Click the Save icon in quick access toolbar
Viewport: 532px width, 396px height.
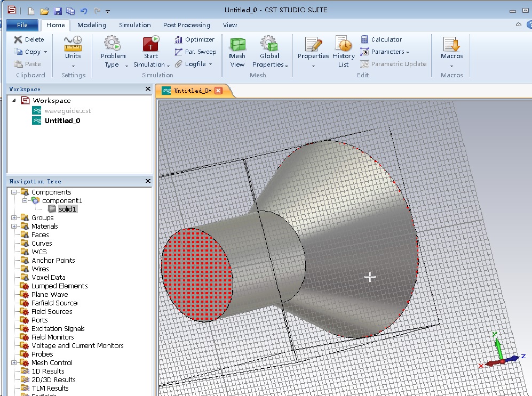(58, 11)
